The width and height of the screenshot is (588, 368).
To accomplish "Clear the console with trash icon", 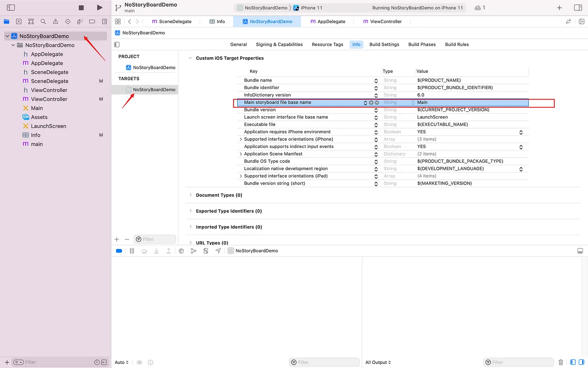I will pos(561,362).
